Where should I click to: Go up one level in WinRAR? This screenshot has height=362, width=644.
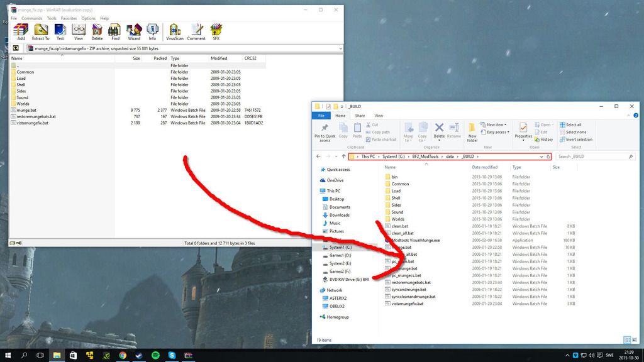[16, 48]
